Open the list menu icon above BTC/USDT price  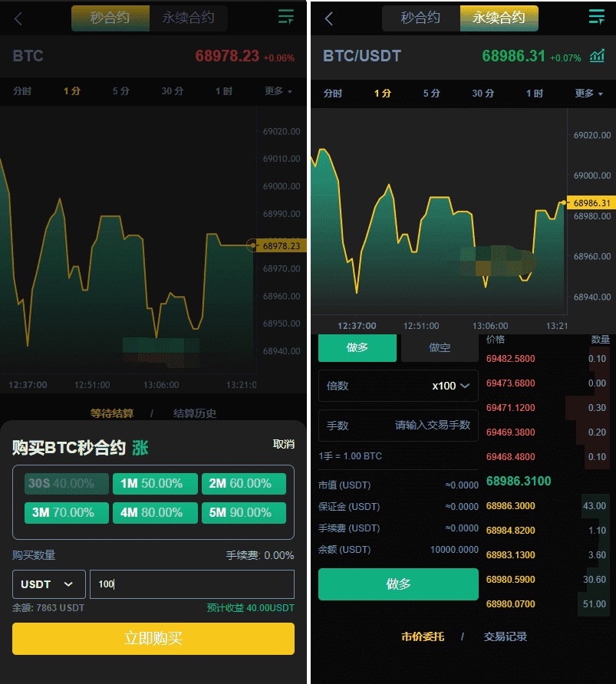(596, 18)
